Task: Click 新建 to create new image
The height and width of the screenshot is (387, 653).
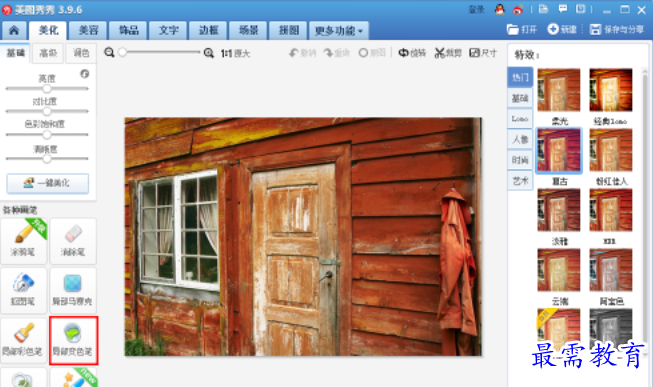Action: click(x=562, y=29)
